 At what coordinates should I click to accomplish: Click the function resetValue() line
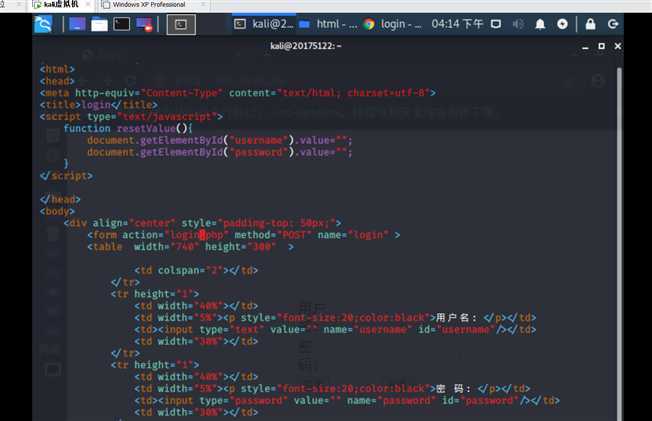[128, 128]
